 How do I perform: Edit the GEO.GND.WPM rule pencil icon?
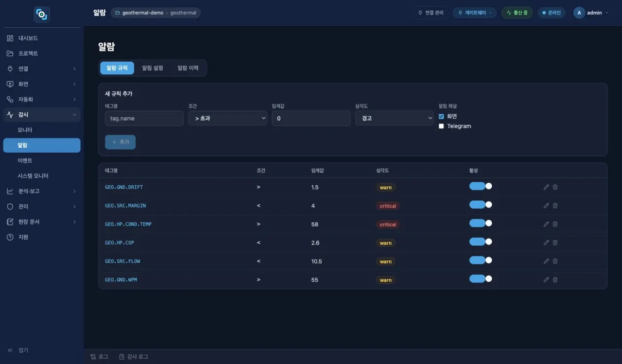coord(546,279)
